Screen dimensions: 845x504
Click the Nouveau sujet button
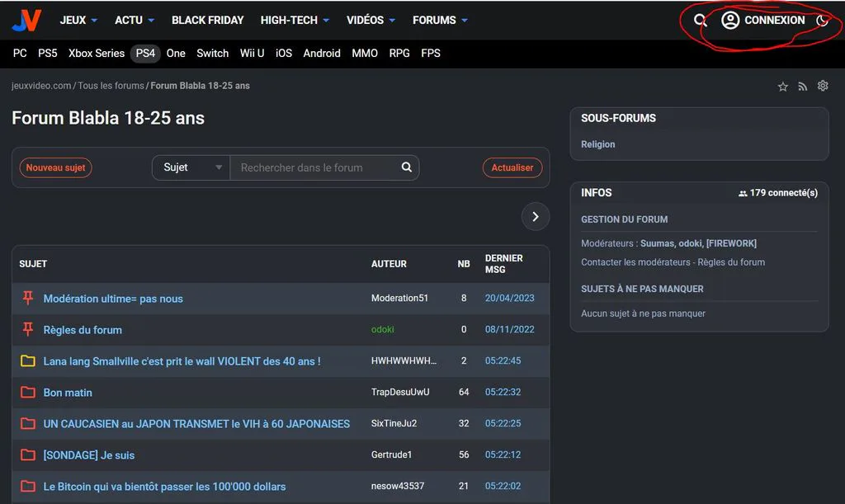tap(55, 167)
